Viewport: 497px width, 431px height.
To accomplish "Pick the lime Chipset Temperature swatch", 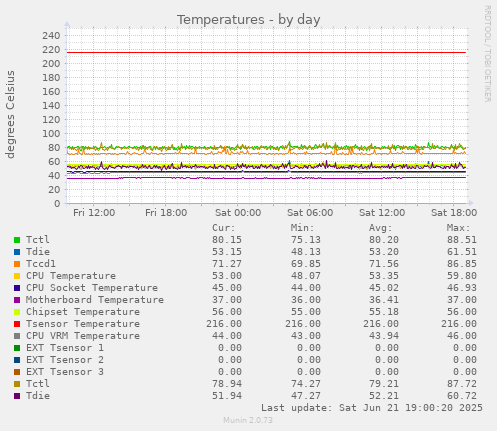I will point(17,312).
